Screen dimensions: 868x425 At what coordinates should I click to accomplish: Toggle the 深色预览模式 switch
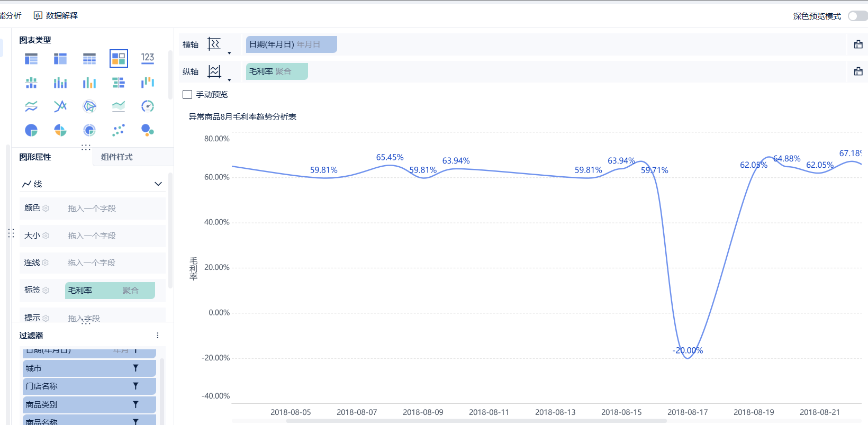pyautogui.click(x=857, y=16)
